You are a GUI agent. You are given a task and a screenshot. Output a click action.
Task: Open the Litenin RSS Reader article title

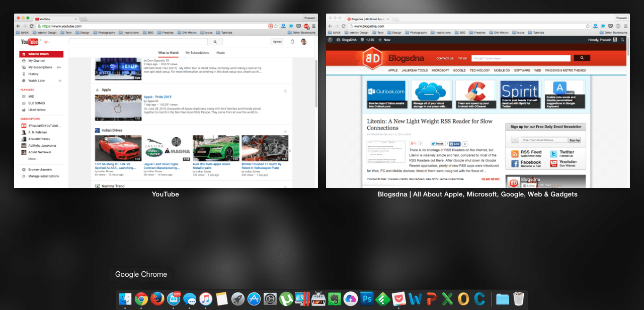coord(429,125)
